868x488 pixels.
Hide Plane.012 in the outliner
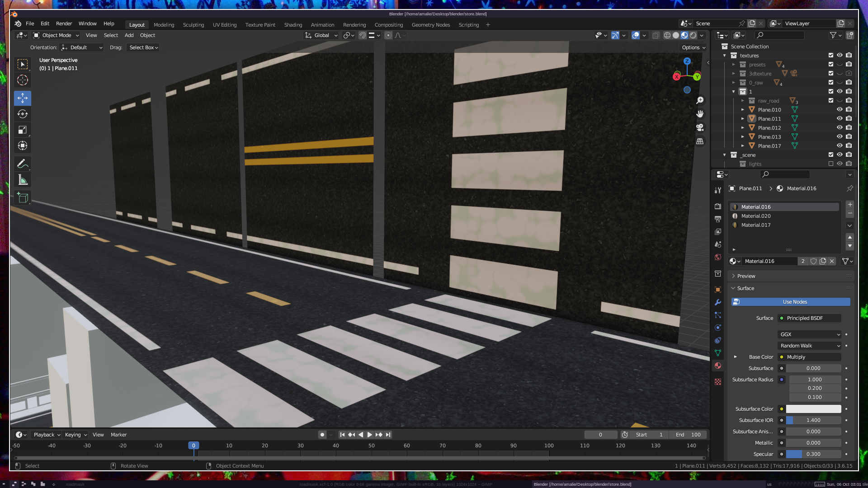[x=840, y=127]
